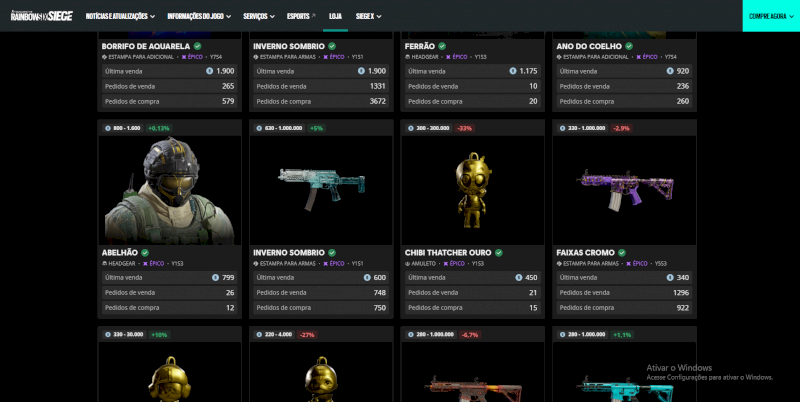The width and height of the screenshot is (800, 402).
Task: Click verified badge next to Chibi Thatcher Ouro
Action: point(499,253)
